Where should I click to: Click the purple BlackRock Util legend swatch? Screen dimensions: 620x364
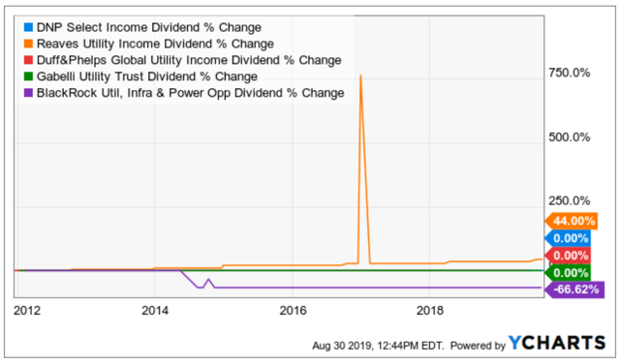(28, 93)
